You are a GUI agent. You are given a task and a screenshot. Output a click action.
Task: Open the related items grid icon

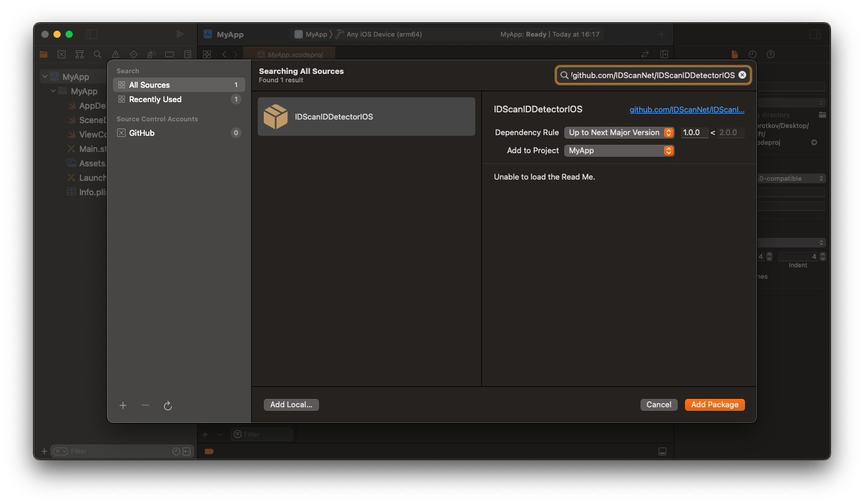click(x=207, y=54)
